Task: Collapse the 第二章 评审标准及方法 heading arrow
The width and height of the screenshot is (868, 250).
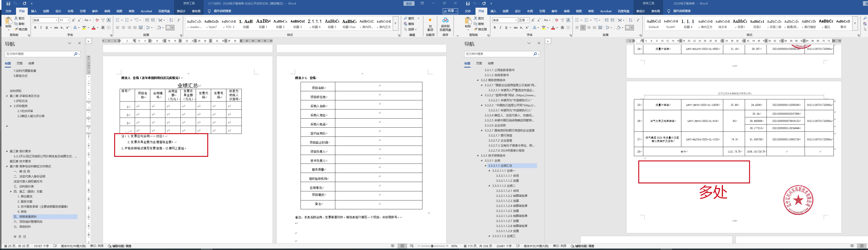Action: point(7,96)
